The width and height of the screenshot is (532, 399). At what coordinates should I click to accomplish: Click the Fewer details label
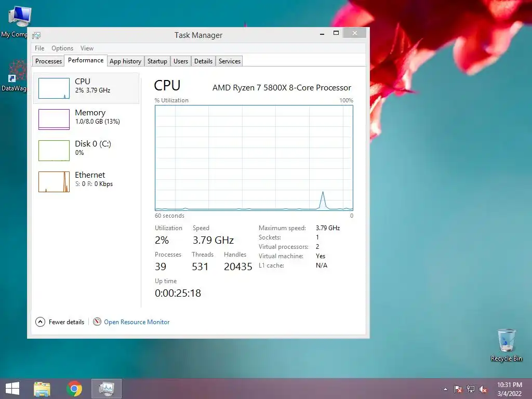click(66, 322)
